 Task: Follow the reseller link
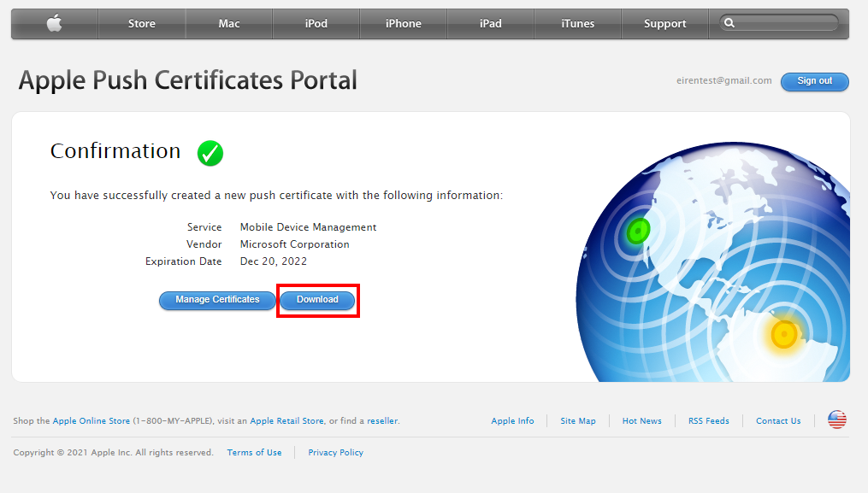[382, 421]
